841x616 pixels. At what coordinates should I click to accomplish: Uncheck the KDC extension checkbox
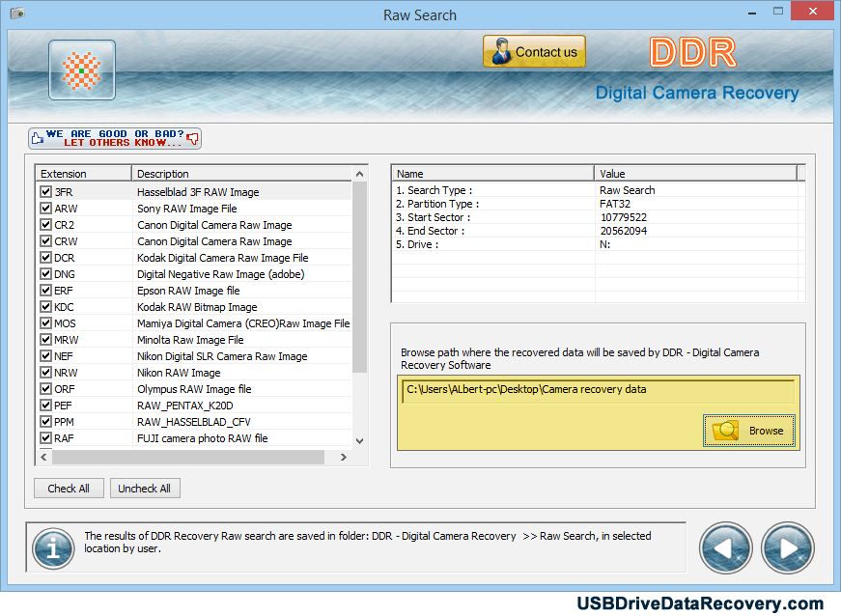[x=45, y=307]
